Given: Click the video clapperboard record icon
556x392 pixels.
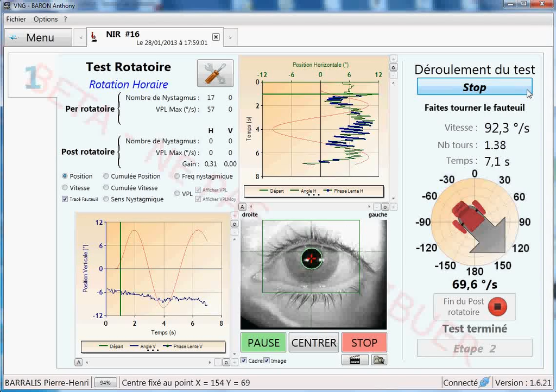Looking at the screenshot, I should [x=355, y=359].
